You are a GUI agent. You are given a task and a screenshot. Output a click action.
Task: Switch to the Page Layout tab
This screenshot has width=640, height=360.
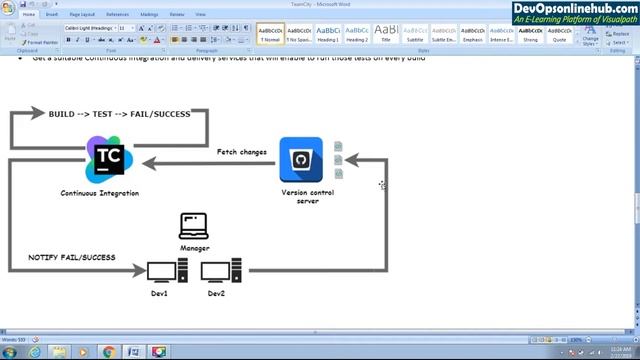(x=82, y=14)
